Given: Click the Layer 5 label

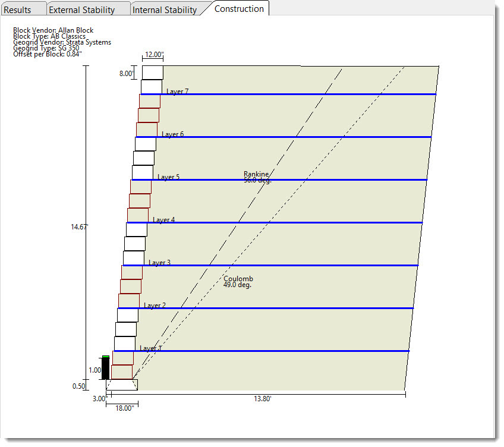Looking at the screenshot, I should 168,177.
